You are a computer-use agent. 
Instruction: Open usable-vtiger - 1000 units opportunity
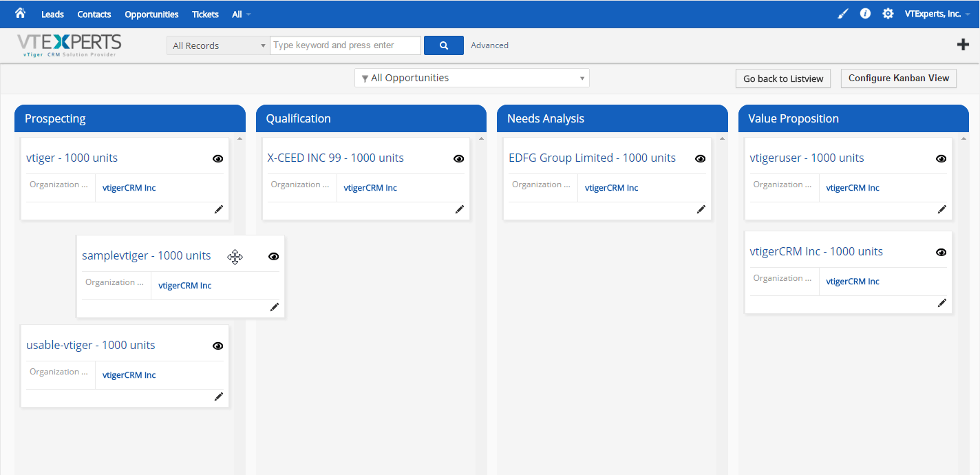click(x=91, y=345)
